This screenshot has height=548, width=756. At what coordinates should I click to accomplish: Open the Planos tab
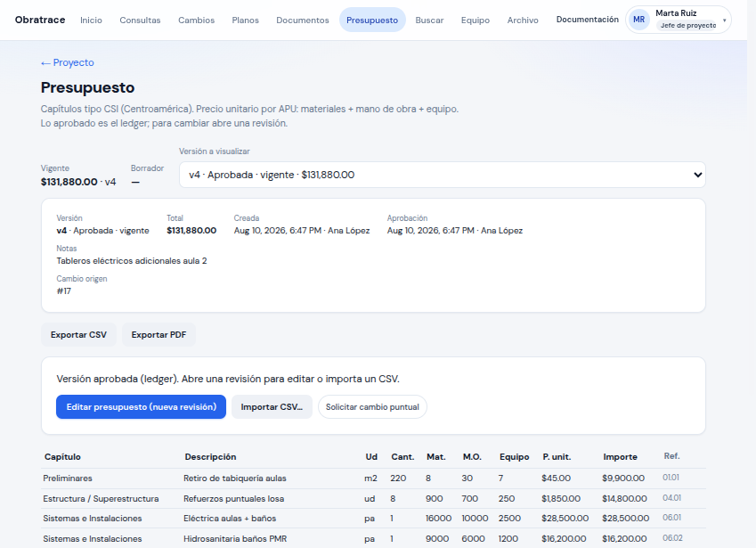click(x=246, y=20)
